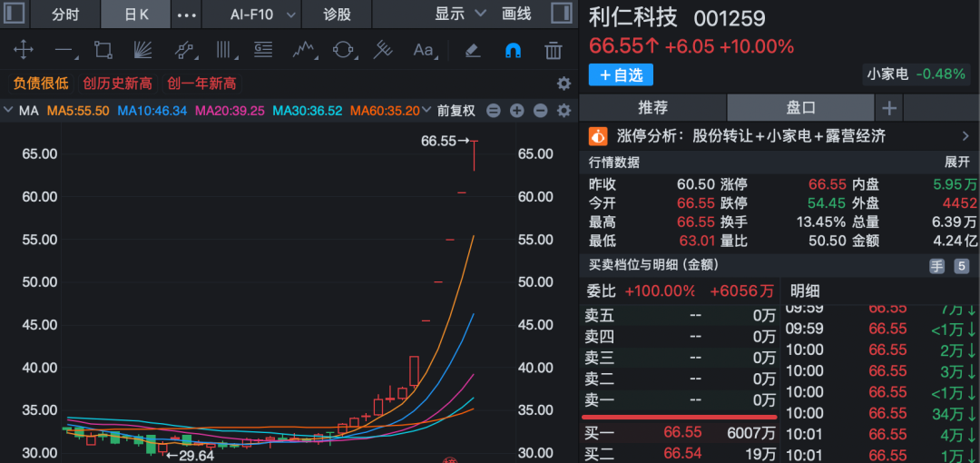Expand the 显示 dropdown
Image resolution: width=980 pixels, height=463 pixels.
pos(461,14)
